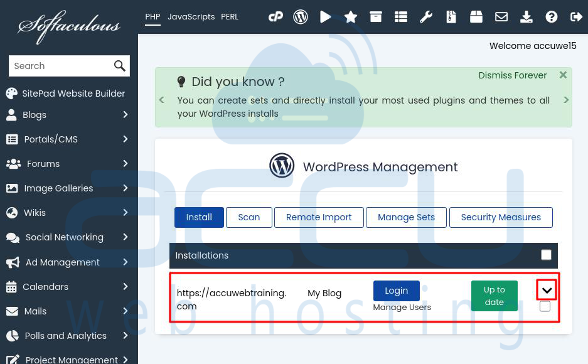
Task: Expand the Blogs category
Action: (126, 114)
